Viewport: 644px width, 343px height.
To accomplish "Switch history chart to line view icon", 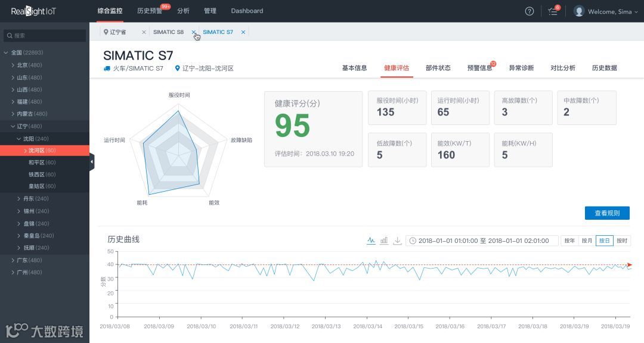I will coord(371,241).
